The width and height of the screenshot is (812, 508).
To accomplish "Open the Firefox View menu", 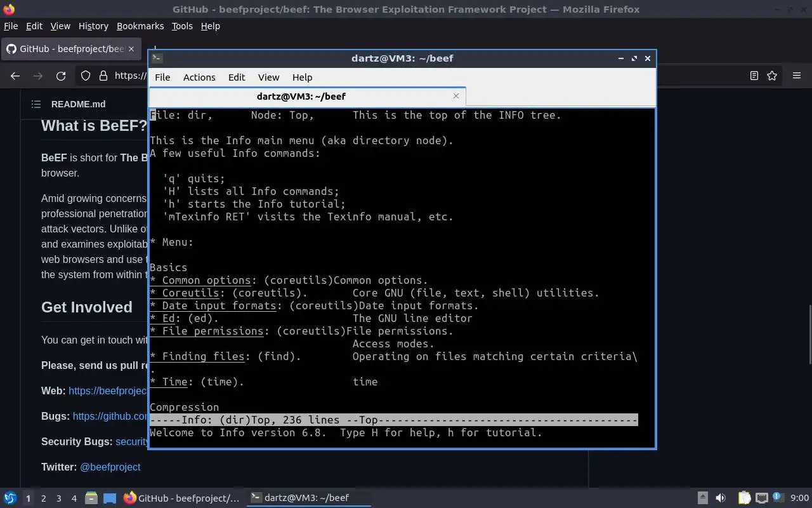I will pyautogui.click(x=60, y=26).
